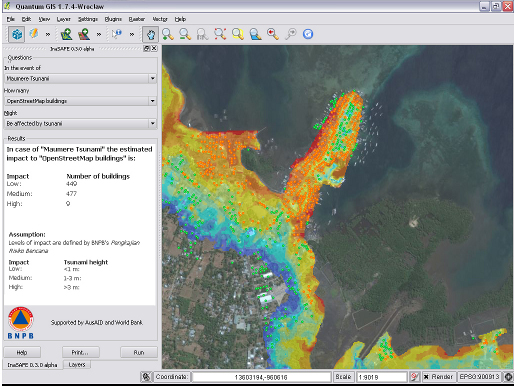Open the Edit menu

pyautogui.click(x=26, y=19)
